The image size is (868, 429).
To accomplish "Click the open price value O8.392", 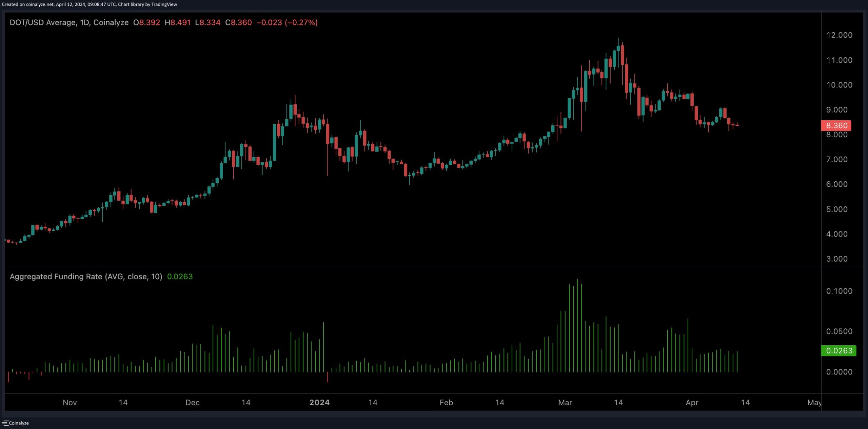I will pyautogui.click(x=146, y=22).
